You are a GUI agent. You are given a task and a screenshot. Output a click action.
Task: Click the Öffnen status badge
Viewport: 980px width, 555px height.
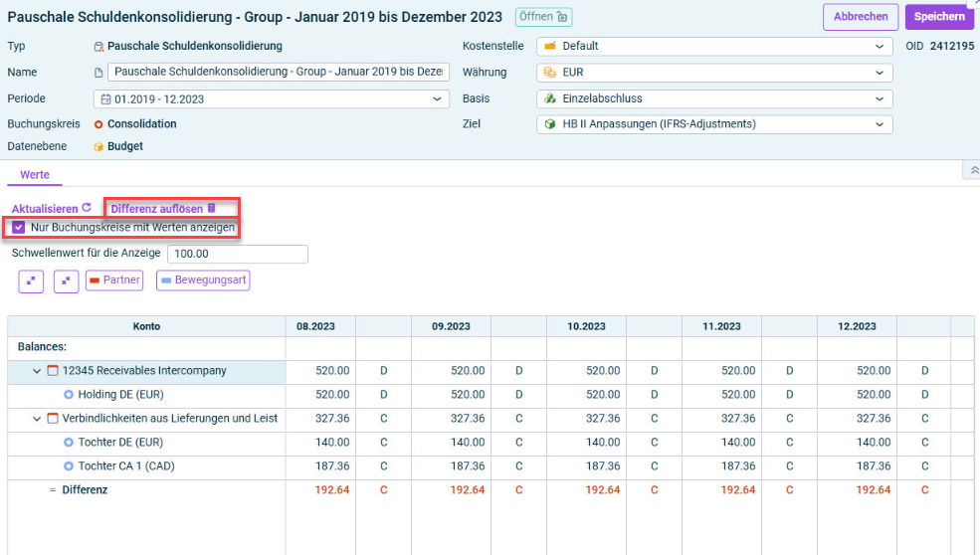click(x=543, y=17)
